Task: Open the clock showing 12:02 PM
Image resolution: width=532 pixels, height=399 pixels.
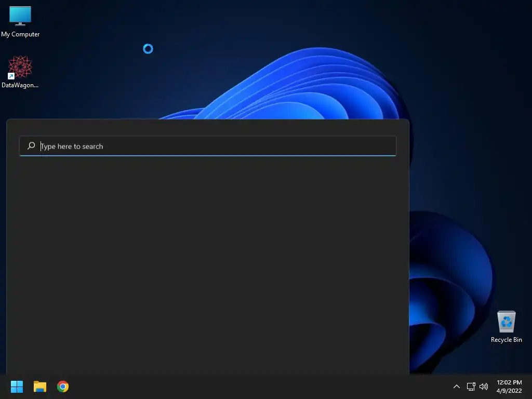Action: point(509,387)
